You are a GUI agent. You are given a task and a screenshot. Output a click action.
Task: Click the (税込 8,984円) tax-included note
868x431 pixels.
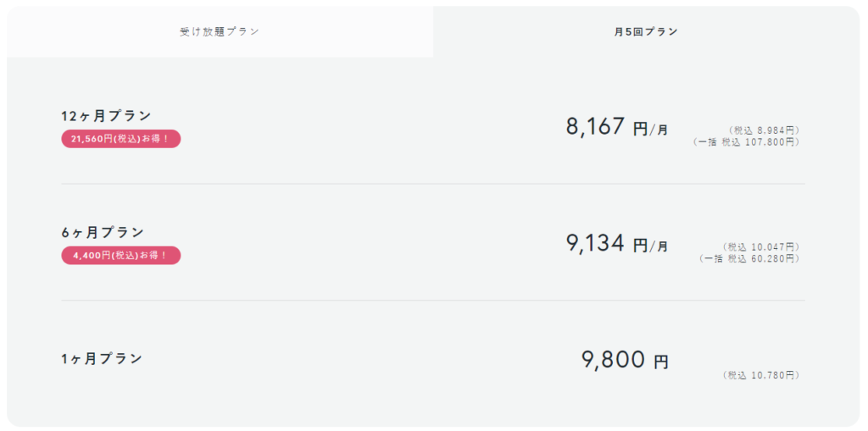click(763, 130)
